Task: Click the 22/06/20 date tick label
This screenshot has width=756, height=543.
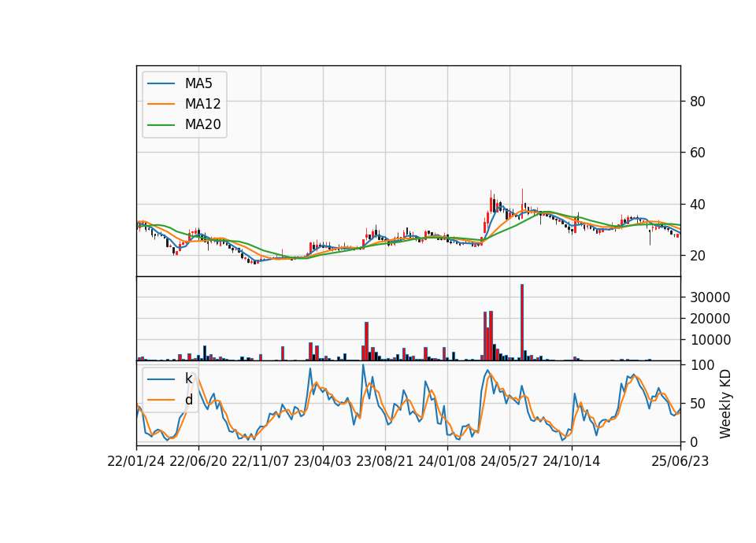Action: coord(198,461)
